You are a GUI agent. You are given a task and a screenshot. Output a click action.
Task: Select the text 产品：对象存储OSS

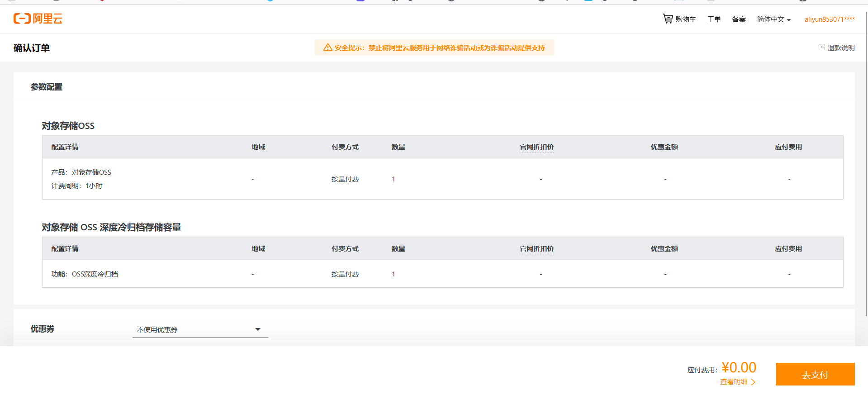click(x=81, y=172)
